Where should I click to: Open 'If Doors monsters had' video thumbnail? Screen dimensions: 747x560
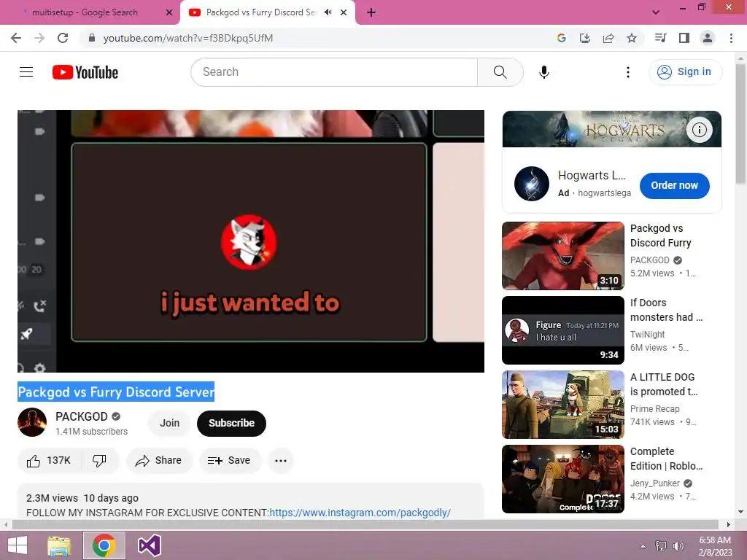pos(563,330)
